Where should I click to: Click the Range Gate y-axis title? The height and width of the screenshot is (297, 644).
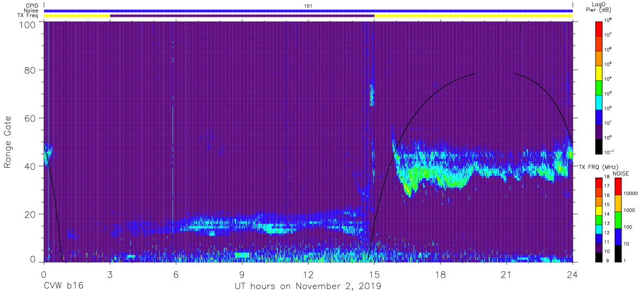click(x=8, y=142)
